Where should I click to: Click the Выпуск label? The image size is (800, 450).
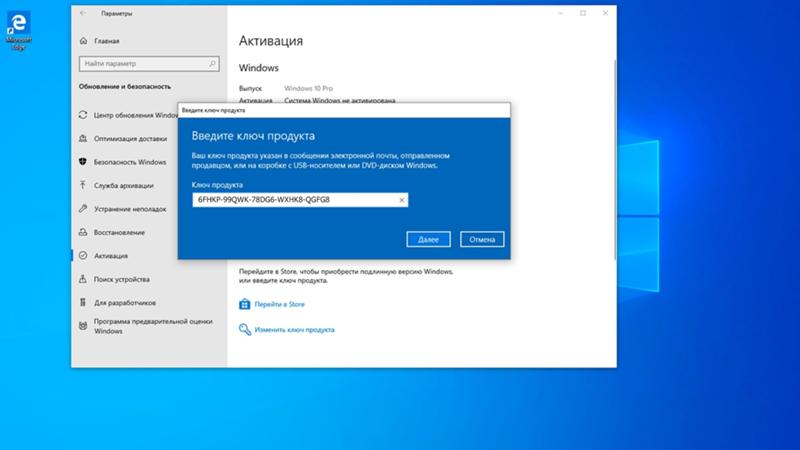(250, 88)
